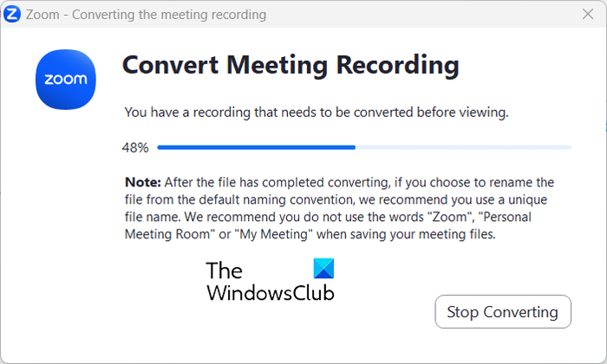Viewport: 607px width, 364px height.
Task: Click the Convert Meeting Recording heading
Action: [290, 65]
